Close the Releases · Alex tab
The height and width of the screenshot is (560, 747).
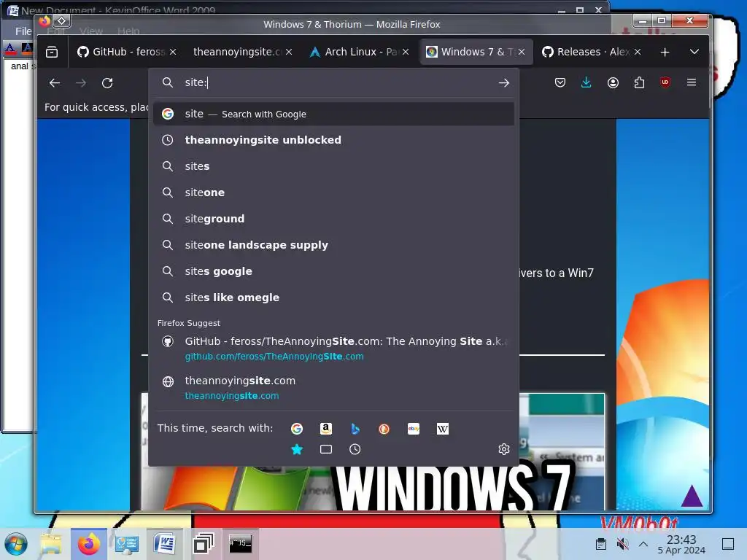638,52
